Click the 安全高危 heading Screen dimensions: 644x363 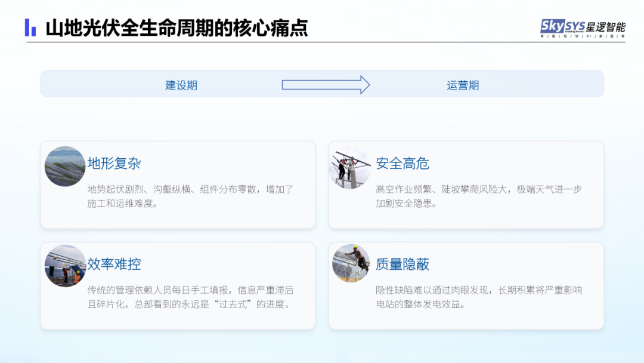[402, 164]
